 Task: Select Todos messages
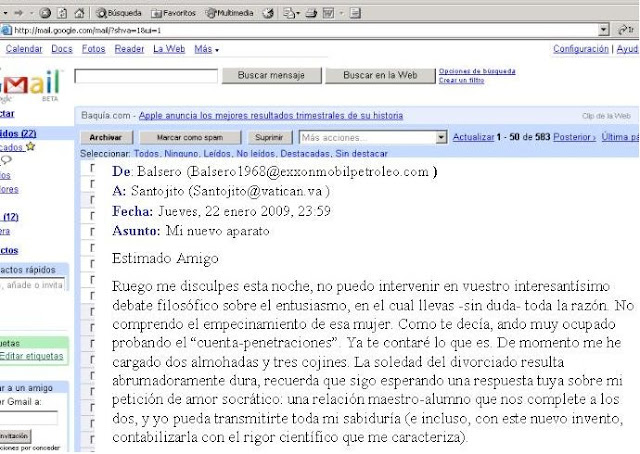click(146, 154)
